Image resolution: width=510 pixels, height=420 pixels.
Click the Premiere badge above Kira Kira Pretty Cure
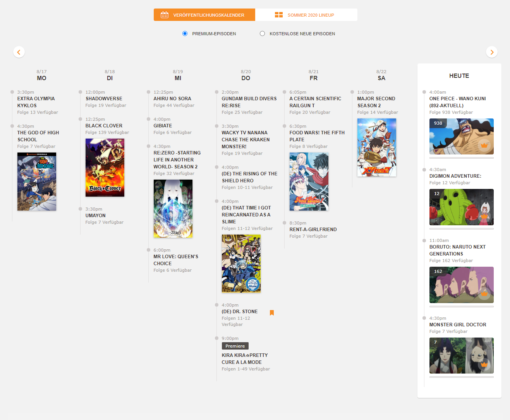tap(235, 346)
